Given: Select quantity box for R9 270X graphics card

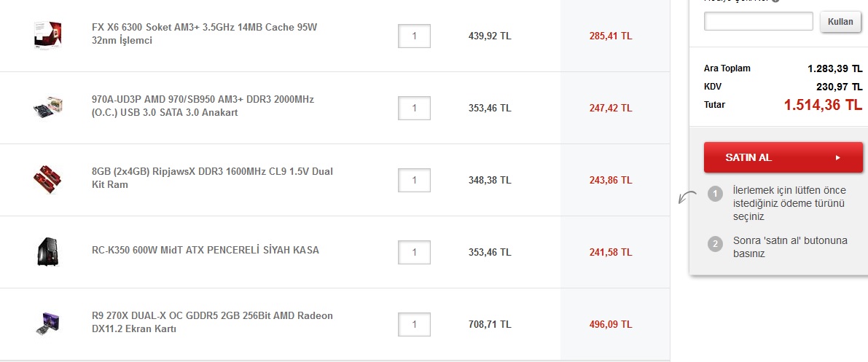Looking at the screenshot, I should (x=414, y=324).
